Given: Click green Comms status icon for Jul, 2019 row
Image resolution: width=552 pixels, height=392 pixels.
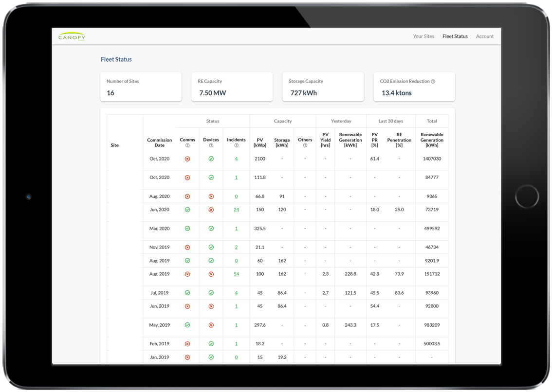Looking at the screenshot, I should click(187, 293).
